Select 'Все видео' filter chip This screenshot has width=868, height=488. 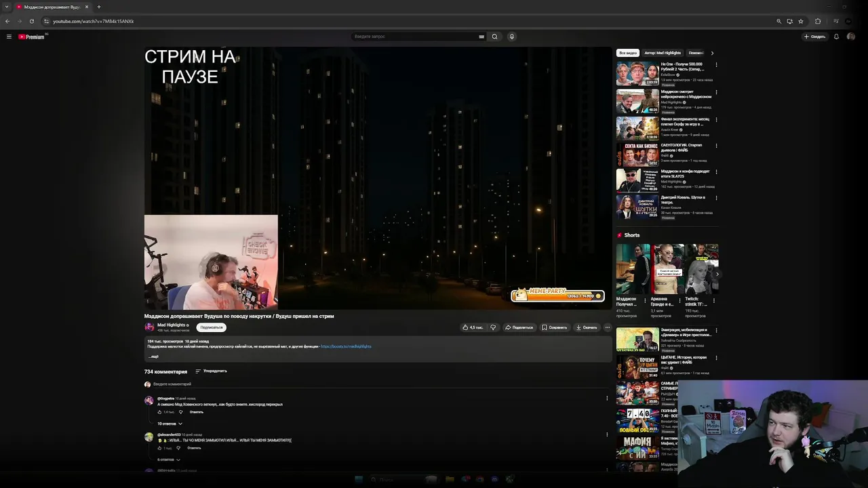click(628, 53)
